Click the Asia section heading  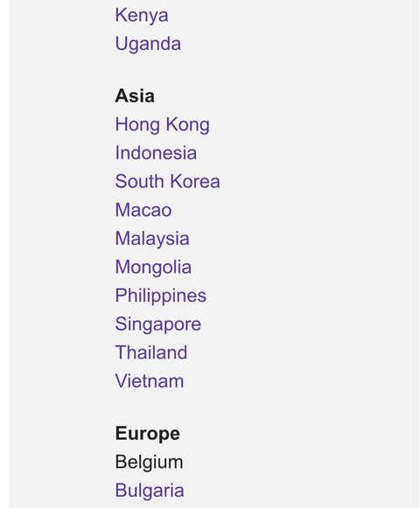click(135, 96)
